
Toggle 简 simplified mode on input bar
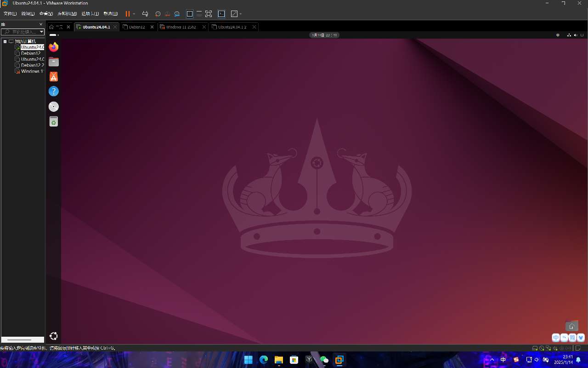tap(572, 338)
